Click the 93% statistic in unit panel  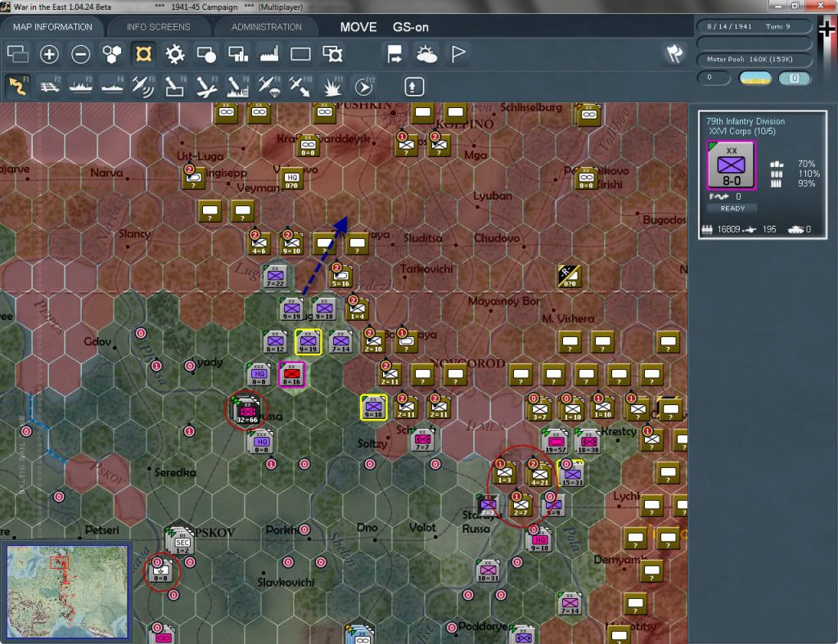point(806,183)
